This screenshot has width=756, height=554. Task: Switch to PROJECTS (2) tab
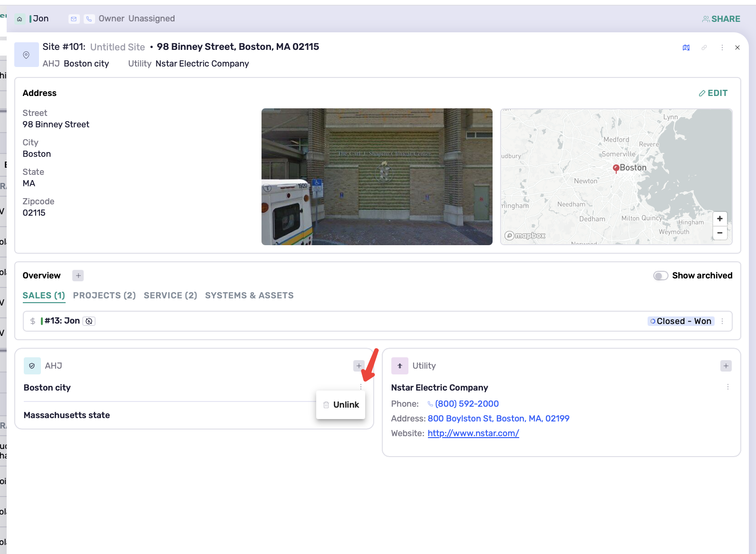pos(105,296)
